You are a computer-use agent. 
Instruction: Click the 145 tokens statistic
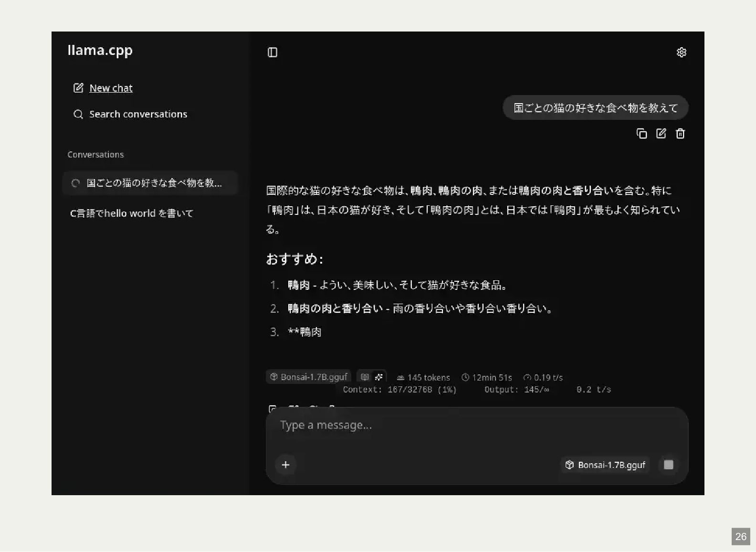click(423, 377)
